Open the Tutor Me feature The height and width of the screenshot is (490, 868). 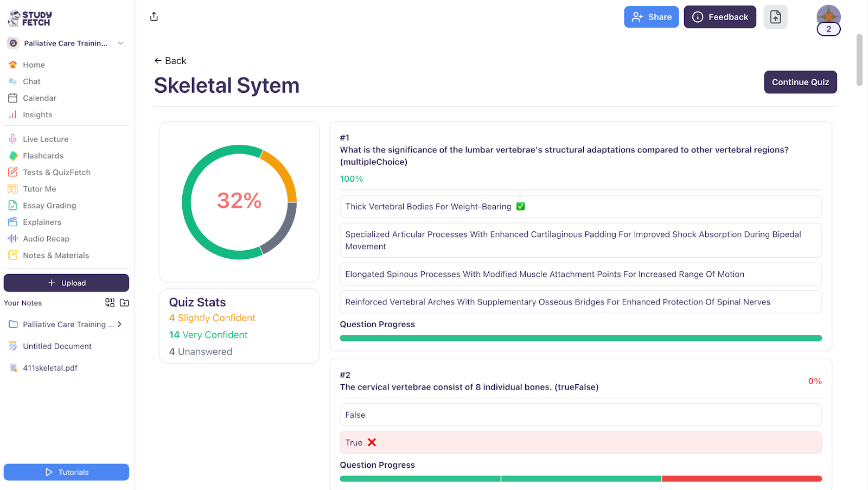point(39,189)
